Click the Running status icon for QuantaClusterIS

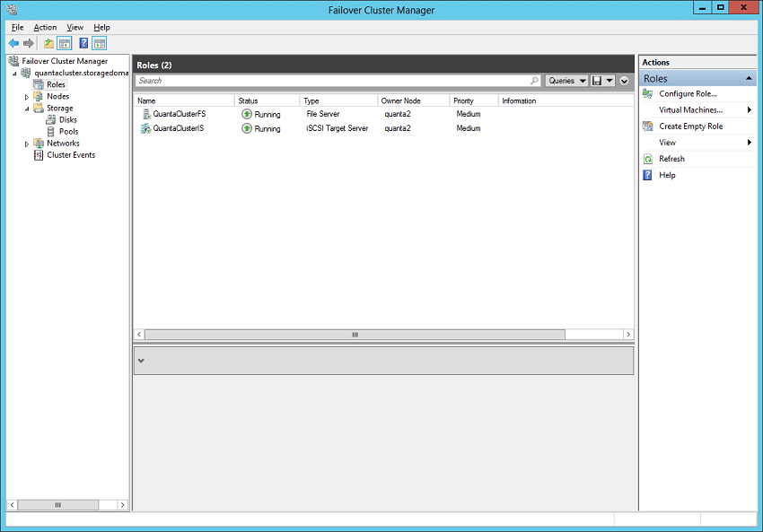tap(247, 128)
